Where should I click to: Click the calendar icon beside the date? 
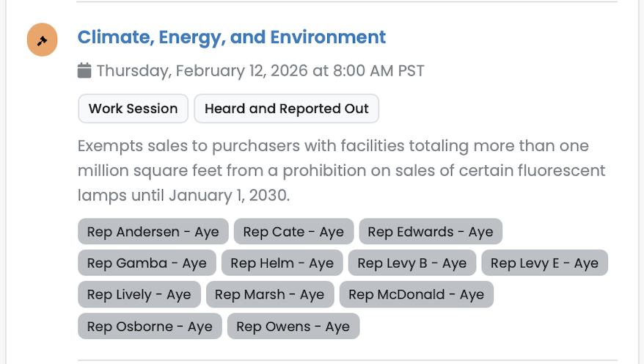(84, 71)
